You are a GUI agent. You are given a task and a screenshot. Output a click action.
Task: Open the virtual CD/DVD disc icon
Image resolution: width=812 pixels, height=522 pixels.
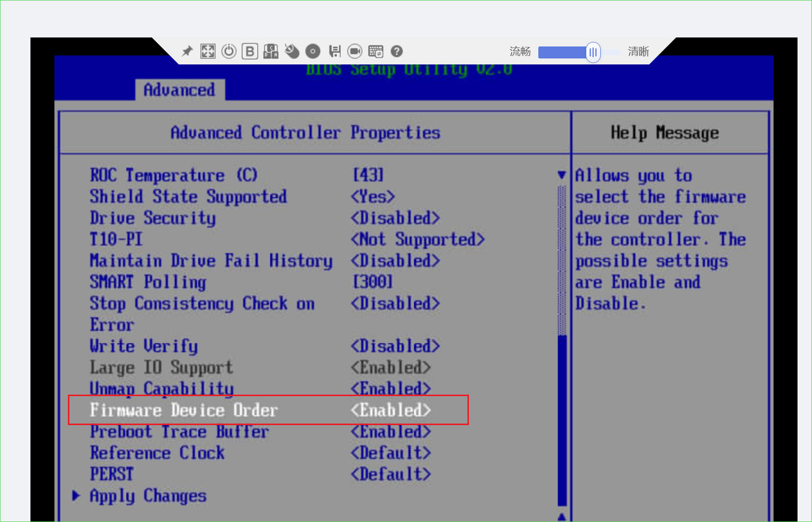click(313, 51)
